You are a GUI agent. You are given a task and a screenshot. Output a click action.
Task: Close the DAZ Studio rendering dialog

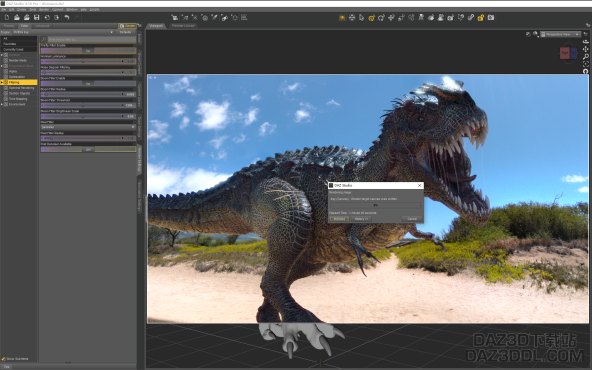pos(419,185)
